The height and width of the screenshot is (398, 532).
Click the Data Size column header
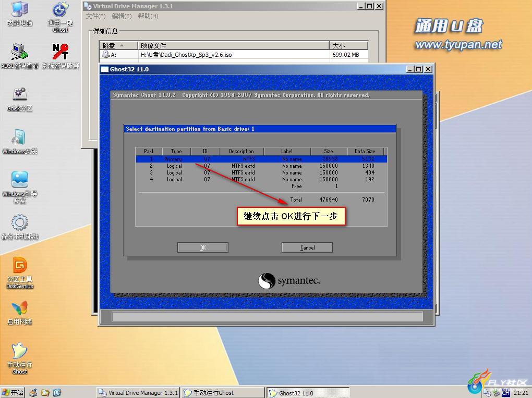[365, 151]
